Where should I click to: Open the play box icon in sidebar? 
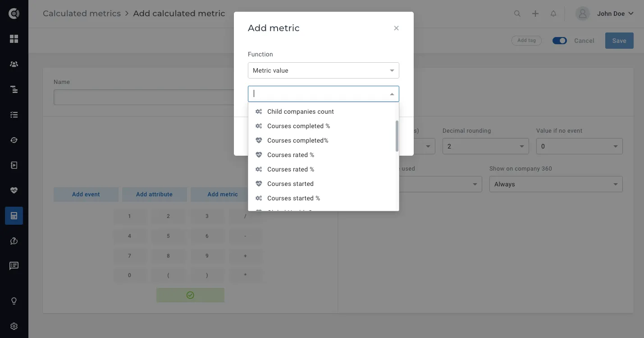tap(14, 165)
